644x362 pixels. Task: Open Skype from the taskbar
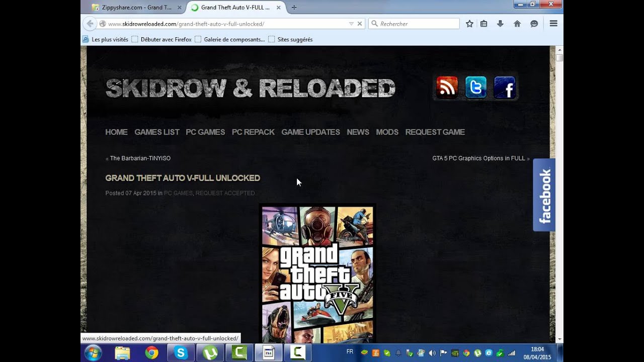pos(181,353)
